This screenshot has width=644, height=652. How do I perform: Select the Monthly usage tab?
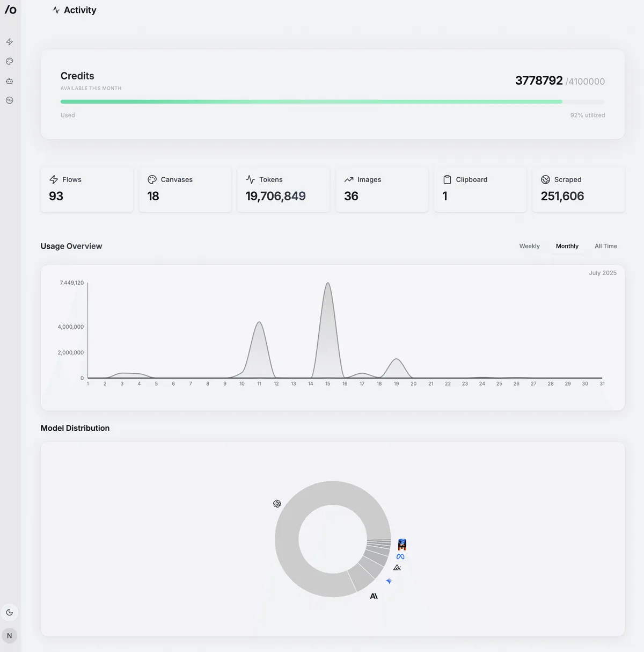pyautogui.click(x=567, y=246)
